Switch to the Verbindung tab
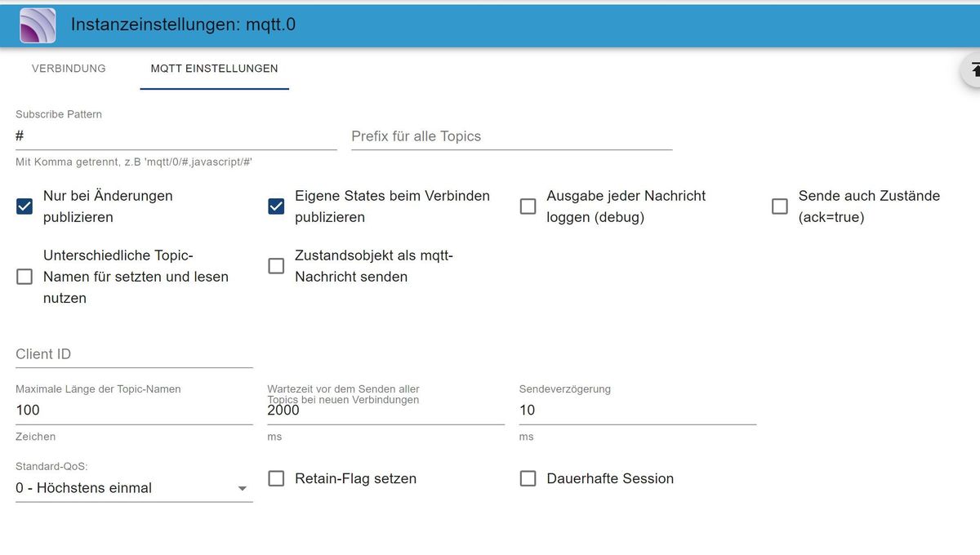The image size is (980, 555). (x=69, y=69)
